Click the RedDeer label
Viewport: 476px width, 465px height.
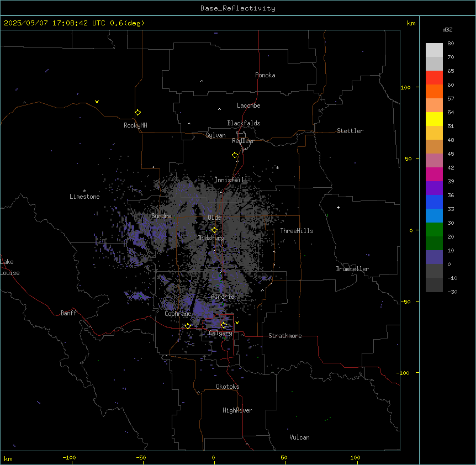(243, 141)
